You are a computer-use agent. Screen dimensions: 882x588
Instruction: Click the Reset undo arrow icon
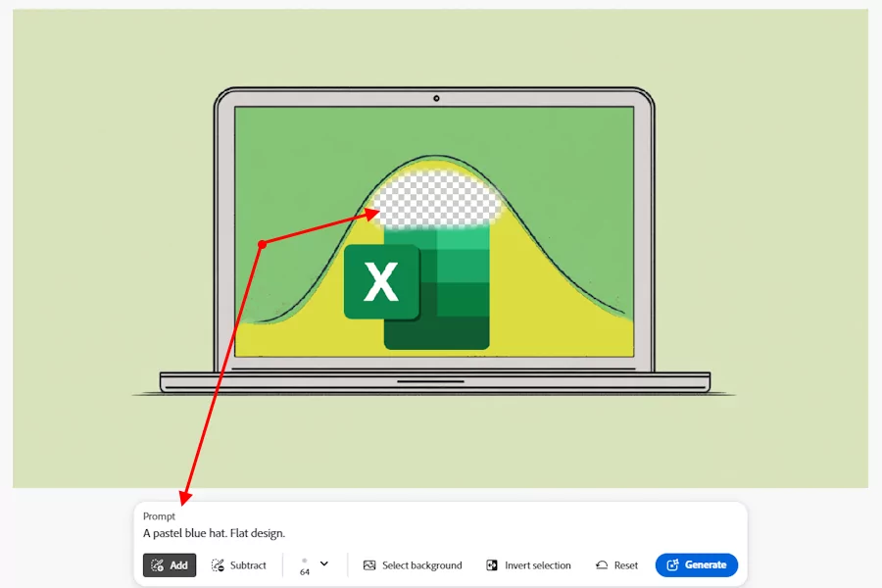click(x=602, y=565)
